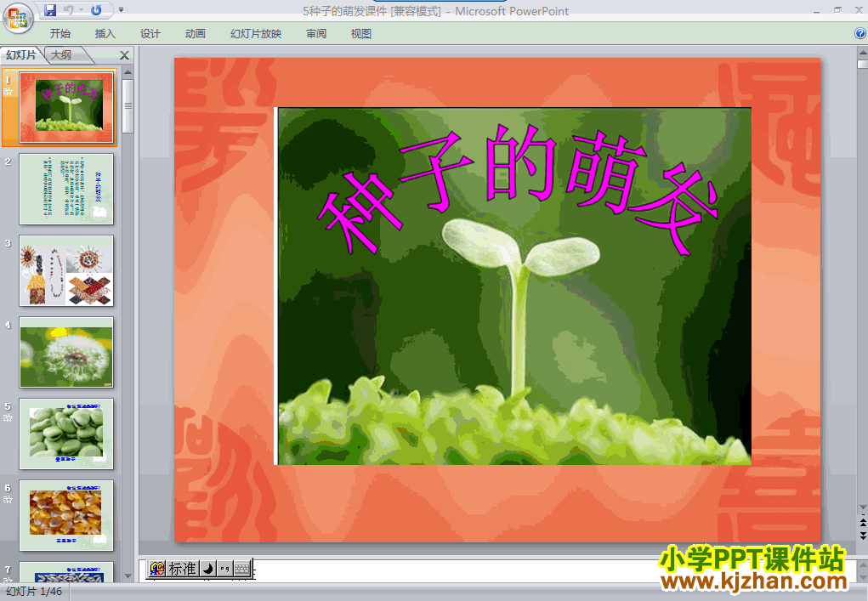Restore down the PowerPoint window
The image size is (868, 601).
838,10
